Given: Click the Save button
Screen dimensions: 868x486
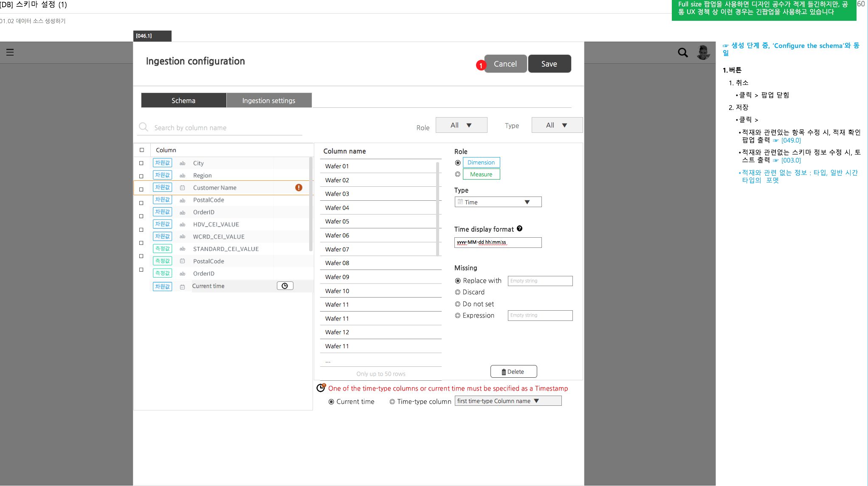Looking at the screenshot, I should (x=549, y=64).
